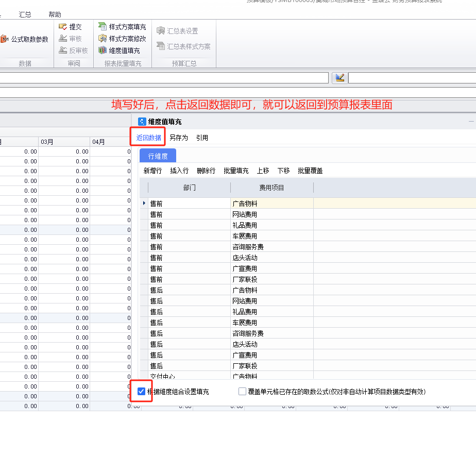Click the formula edit pencil icon
The width and height of the screenshot is (476, 473).
point(339,78)
